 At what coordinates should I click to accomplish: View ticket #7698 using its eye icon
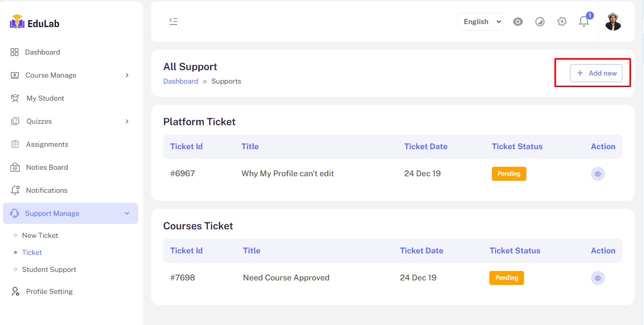point(597,278)
